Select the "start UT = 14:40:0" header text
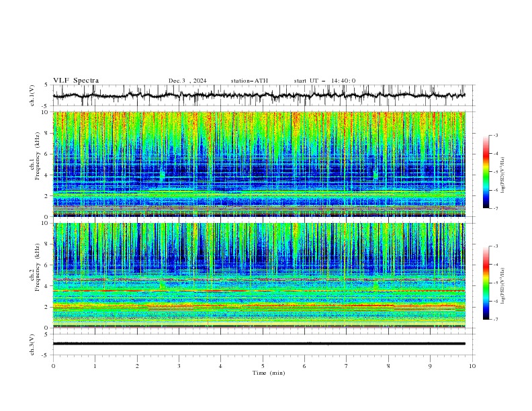532x411 pixels. click(x=324, y=81)
